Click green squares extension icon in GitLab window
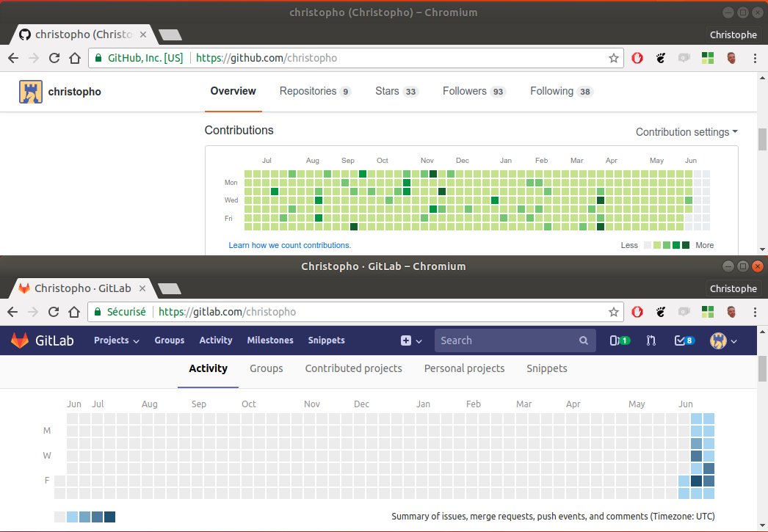Viewport: 768px width, 532px height. coord(708,313)
